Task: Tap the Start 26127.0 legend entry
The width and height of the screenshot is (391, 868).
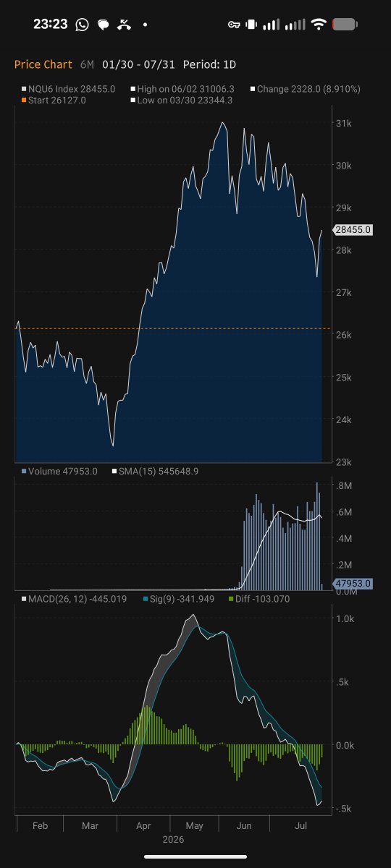Action: coord(54,101)
